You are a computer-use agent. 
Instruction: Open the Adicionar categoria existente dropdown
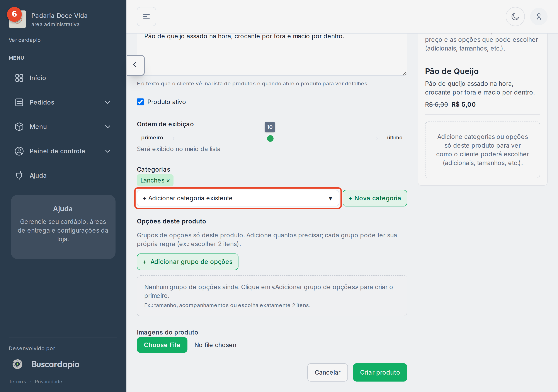[238, 198]
